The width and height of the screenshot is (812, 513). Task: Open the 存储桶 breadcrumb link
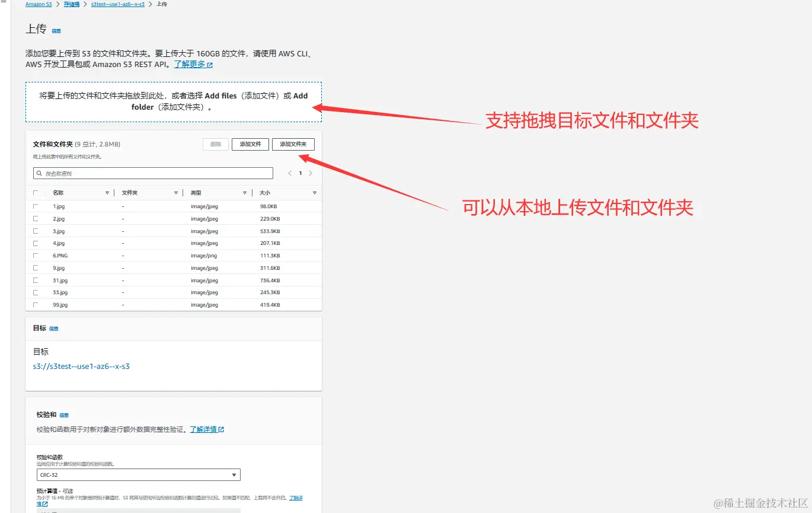(72, 4)
